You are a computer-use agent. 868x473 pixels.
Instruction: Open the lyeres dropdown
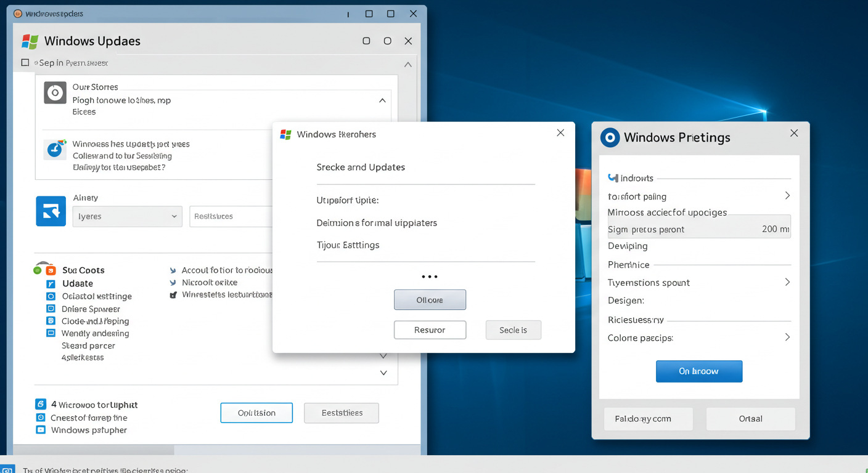[127, 216]
